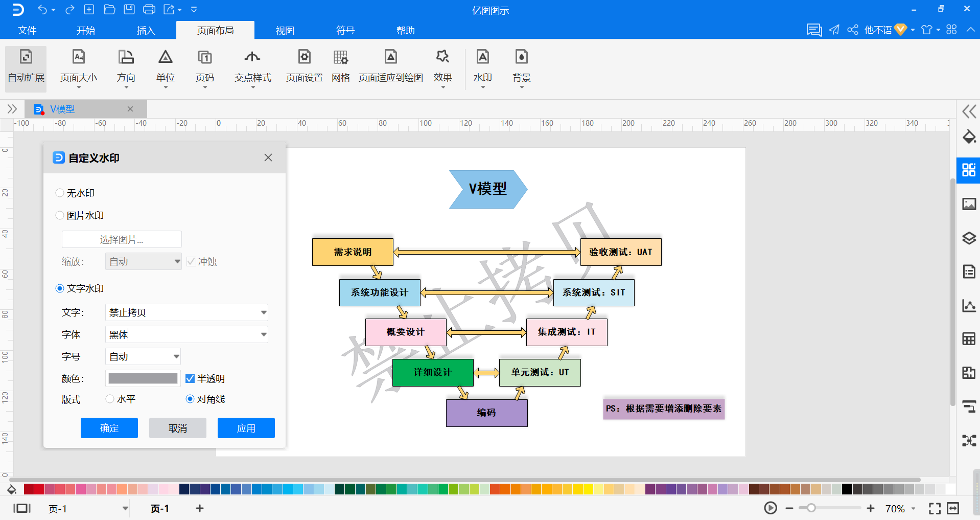Click the 应用 apply button

pyautogui.click(x=246, y=428)
